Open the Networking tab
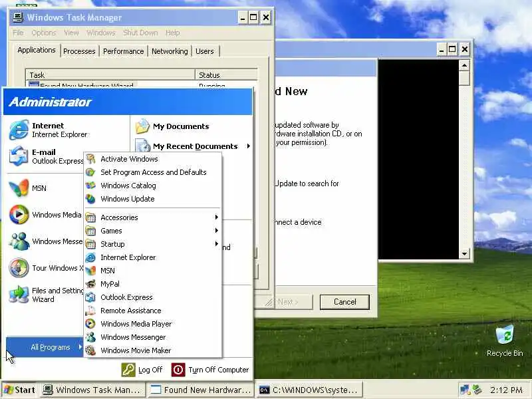The image size is (532, 399). point(170,51)
